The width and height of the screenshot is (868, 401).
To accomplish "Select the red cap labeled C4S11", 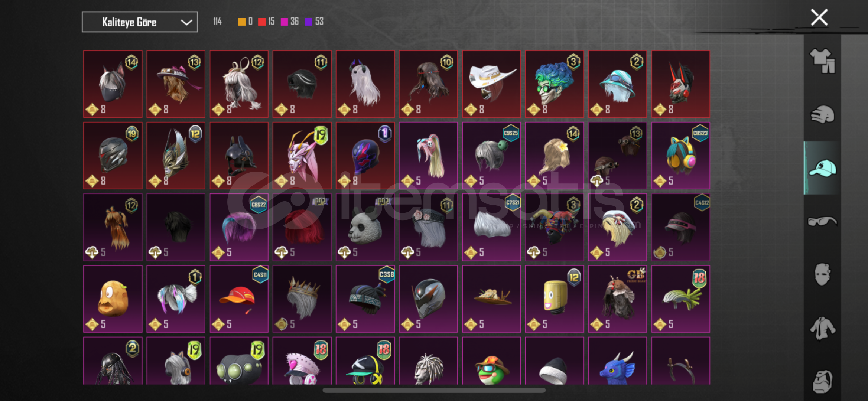I will (x=239, y=299).
